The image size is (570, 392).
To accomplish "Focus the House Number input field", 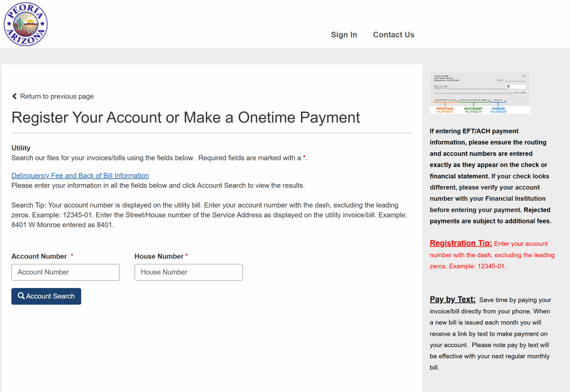I will pos(189,272).
